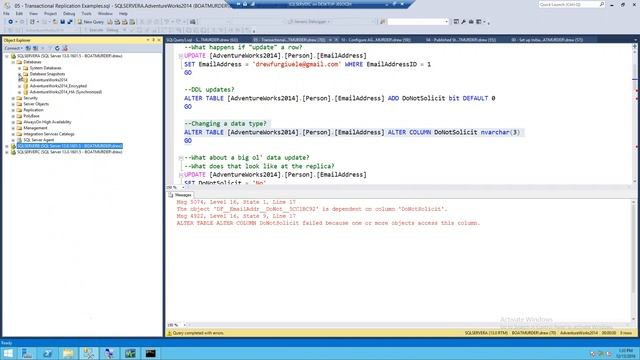Click the Object Explorer disconnect server icon
The width and height of the screenshot is (640, 360).
(x=36, y=48)
